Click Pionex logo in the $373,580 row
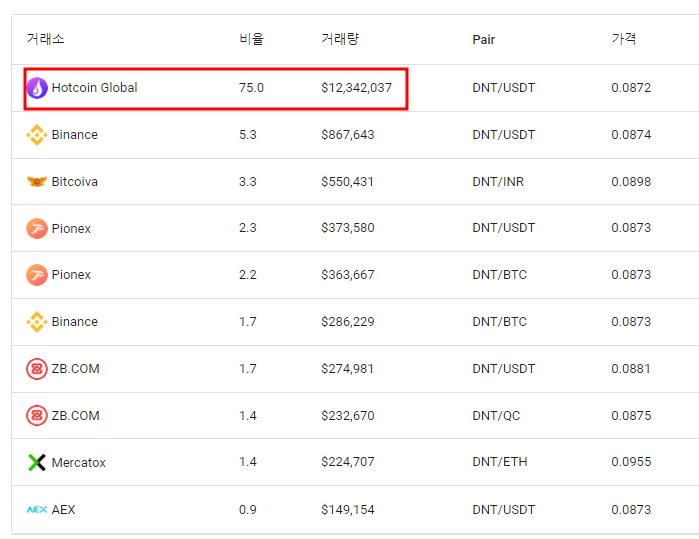The height and width of the screenshot is (539, 699). [37, 228]
